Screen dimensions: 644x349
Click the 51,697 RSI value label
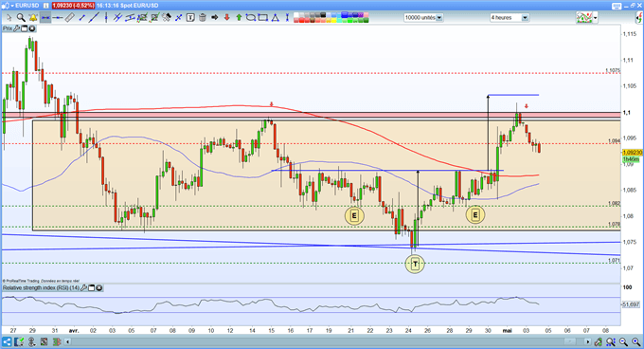coord(631,304)
